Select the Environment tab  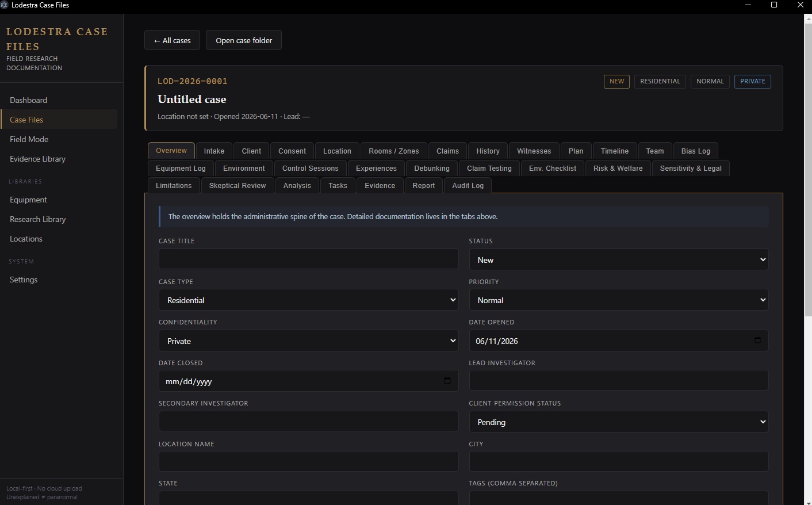coord(244,168)
